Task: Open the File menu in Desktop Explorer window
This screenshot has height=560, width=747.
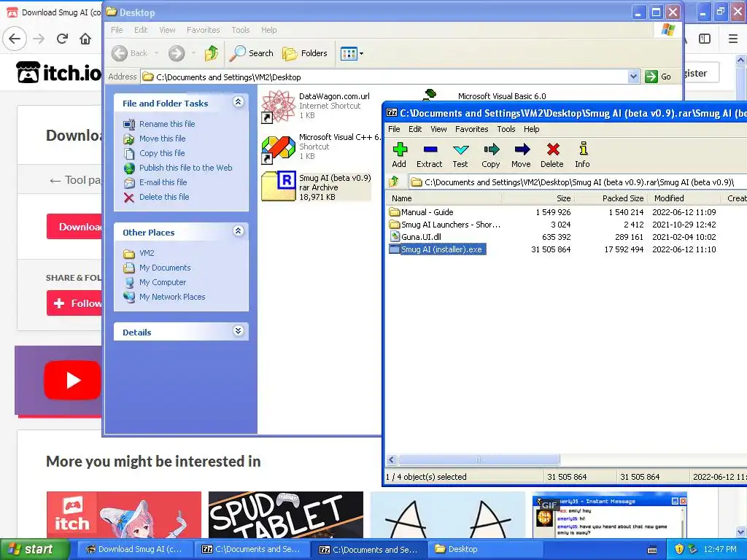Action: pos(117,30)
